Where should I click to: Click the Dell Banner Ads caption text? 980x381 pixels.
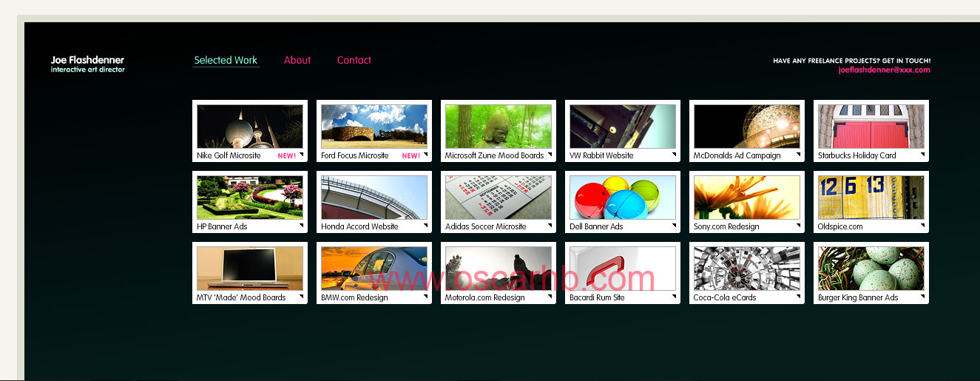tap(596, 227)
